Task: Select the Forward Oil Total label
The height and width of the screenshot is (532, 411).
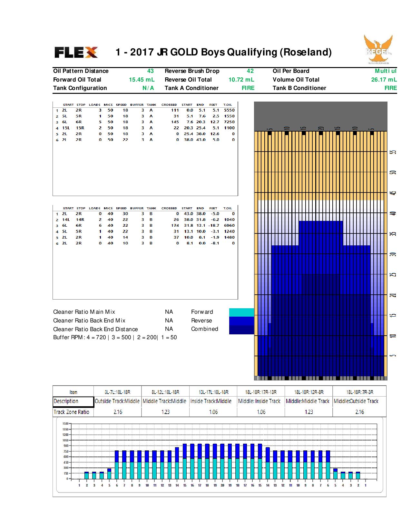Action: [77, 80]
